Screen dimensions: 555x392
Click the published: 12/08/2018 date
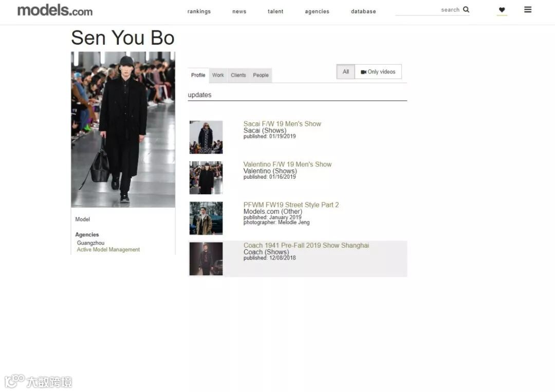[269, 258]
